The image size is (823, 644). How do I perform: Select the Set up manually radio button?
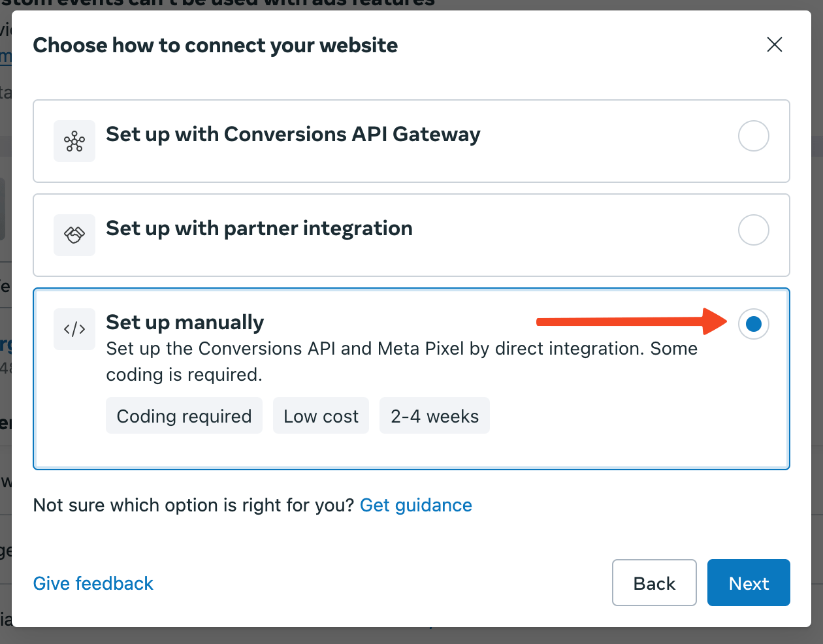[753, 324]
